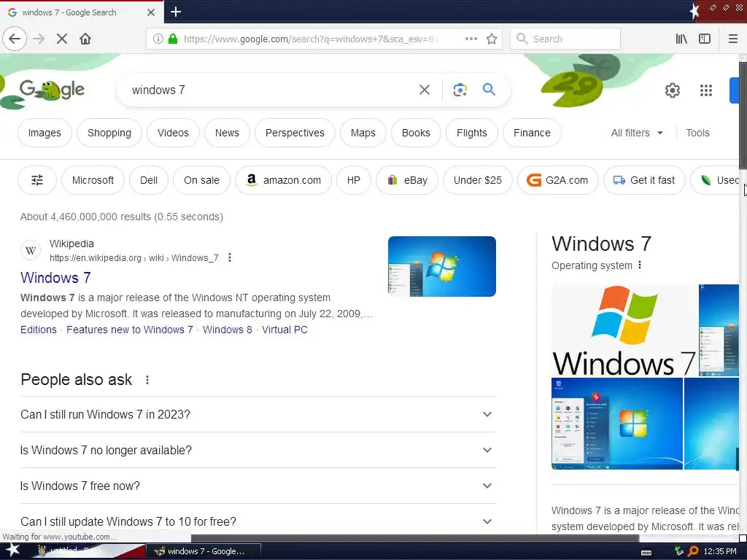Clear the Google search box with the X

click(x=425, y=90)
